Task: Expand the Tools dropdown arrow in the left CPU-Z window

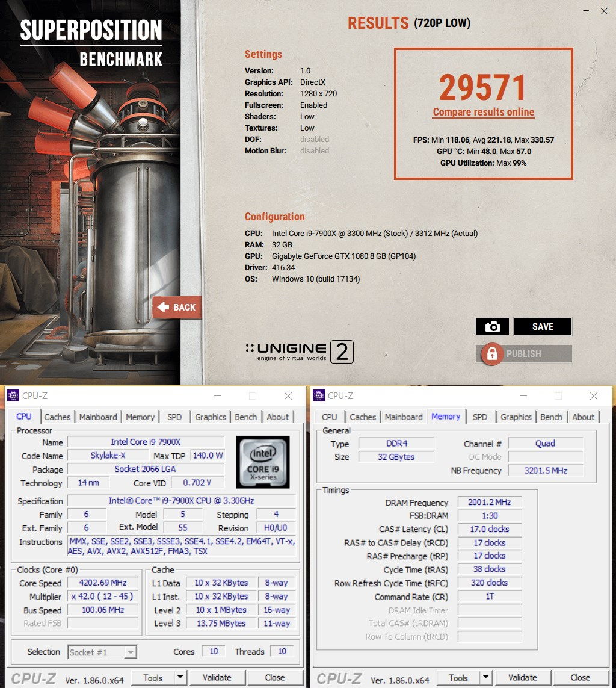Action: [180, 678]
